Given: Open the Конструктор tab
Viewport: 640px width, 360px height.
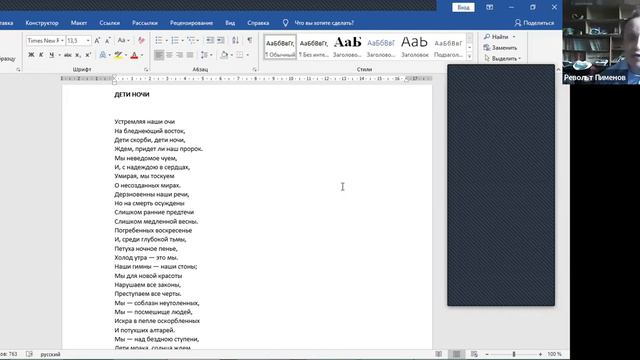Looking at the screenshot, I should 42,23.
